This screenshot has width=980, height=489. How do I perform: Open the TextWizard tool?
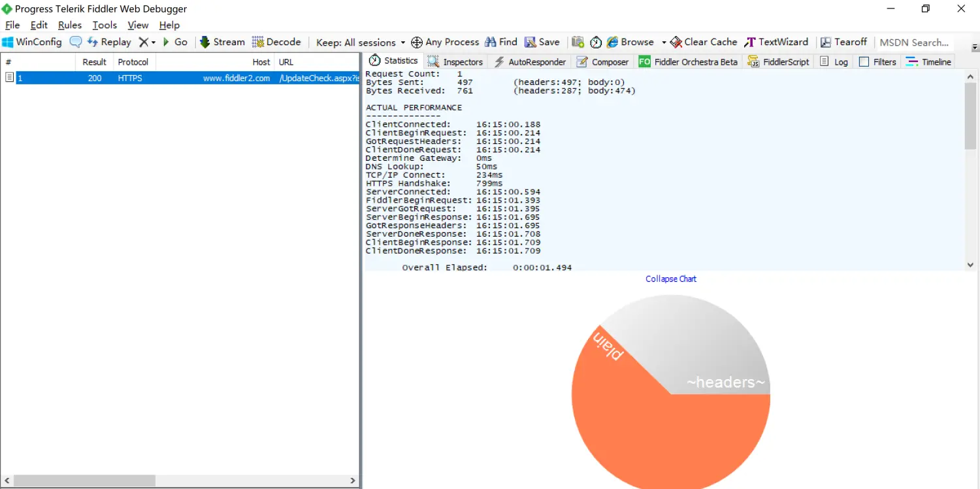click(x=776, y=42)
